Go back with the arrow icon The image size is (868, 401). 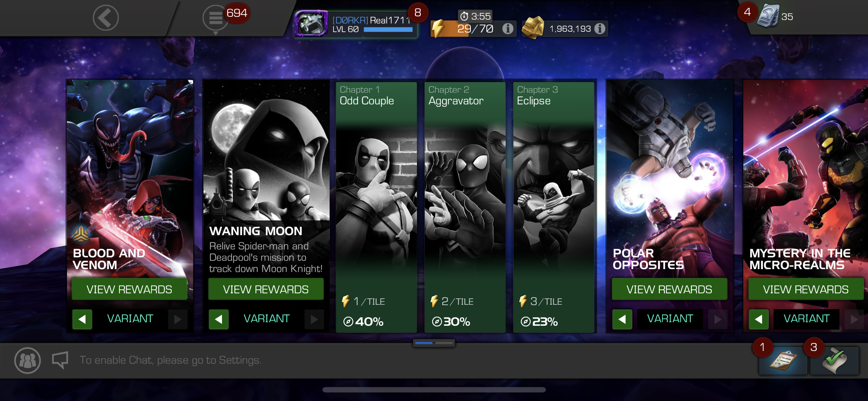coord(106,18)
